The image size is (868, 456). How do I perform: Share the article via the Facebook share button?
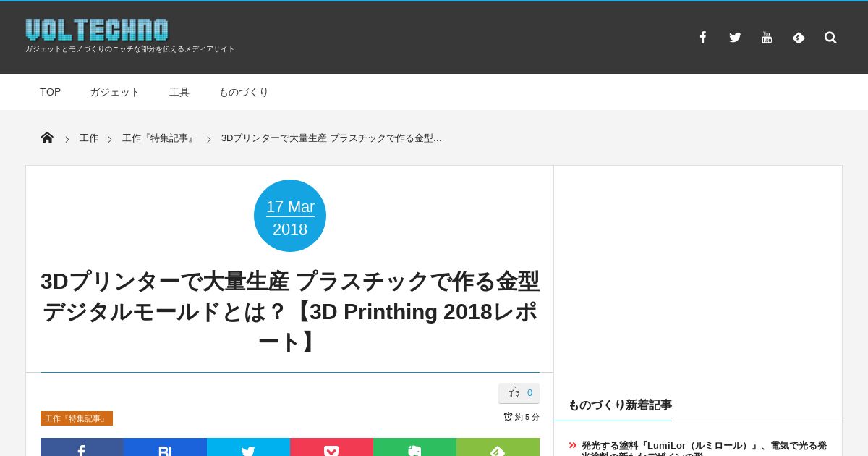(82, 447)
